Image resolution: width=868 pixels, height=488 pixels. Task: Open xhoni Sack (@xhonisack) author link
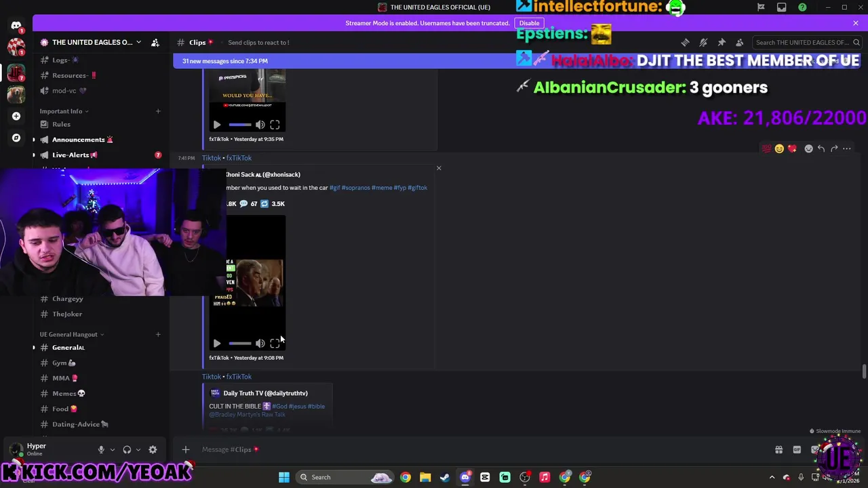[x=263, y=175]
